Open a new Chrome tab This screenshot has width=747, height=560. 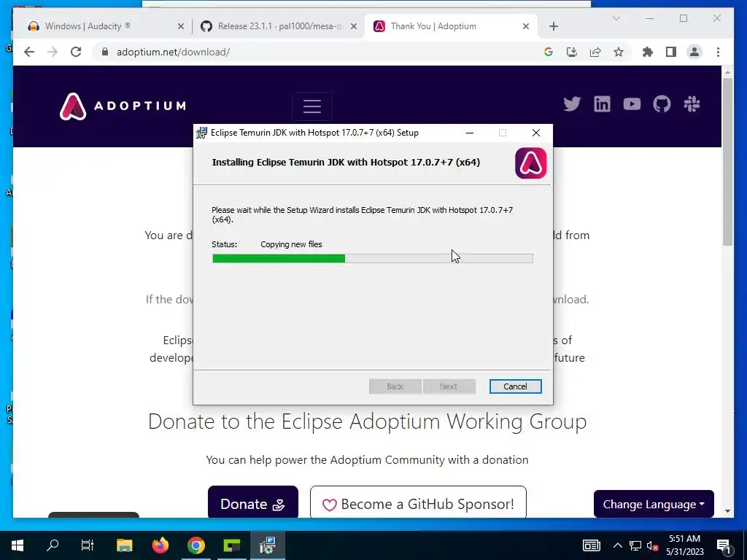(x=553, y=26)
